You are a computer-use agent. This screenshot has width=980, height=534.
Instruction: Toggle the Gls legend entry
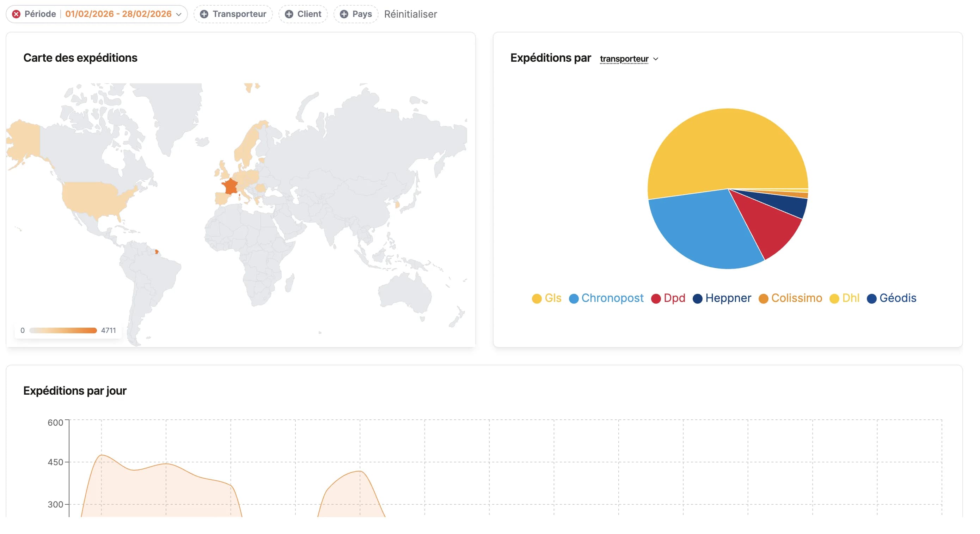(x=547, y=298)
